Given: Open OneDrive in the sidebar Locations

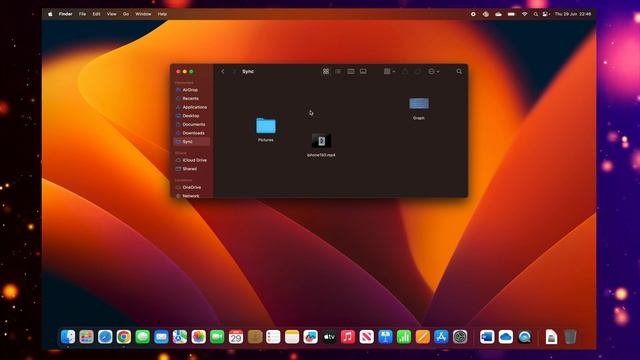Looking at the screenshot, I should [191, 187].
